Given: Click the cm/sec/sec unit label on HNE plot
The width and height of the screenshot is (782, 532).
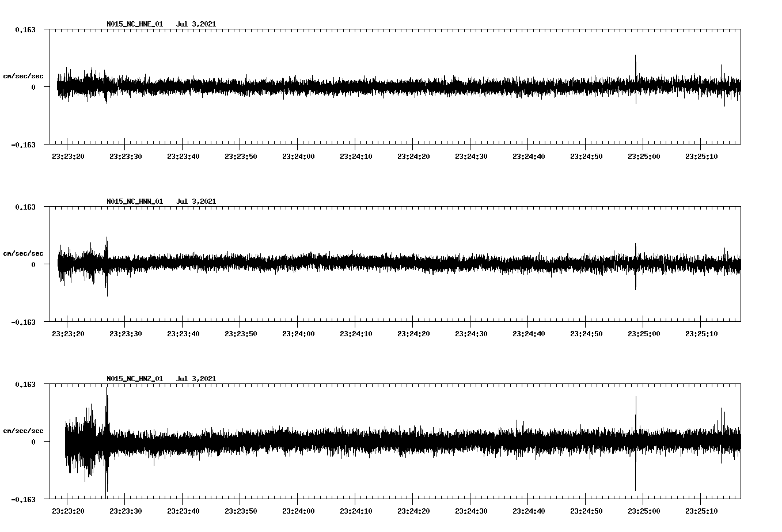Looking at the screenshot, I should coord(23,76).
